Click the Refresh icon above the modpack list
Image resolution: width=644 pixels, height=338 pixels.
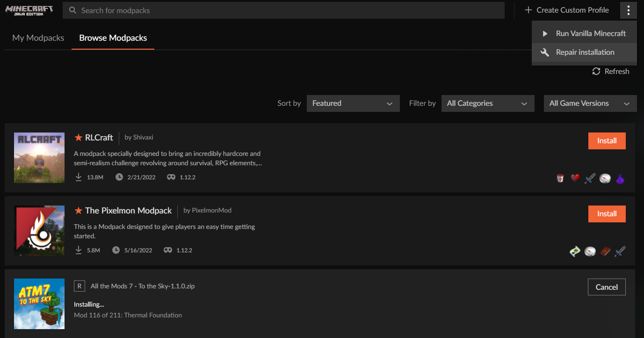pyautogui.click(x=596, y=71)
